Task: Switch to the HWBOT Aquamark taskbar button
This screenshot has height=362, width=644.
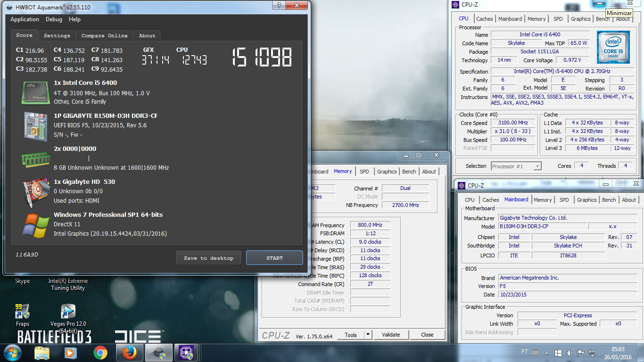Action: (x=158, y=353)
